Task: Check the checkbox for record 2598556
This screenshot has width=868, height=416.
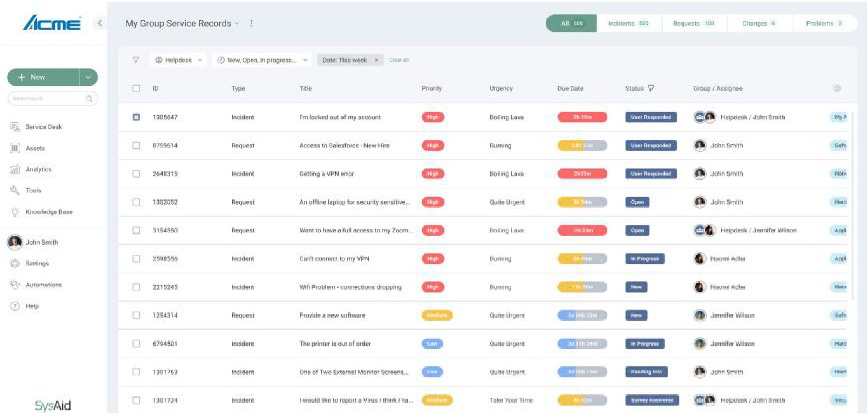Action: pos(136,258)
